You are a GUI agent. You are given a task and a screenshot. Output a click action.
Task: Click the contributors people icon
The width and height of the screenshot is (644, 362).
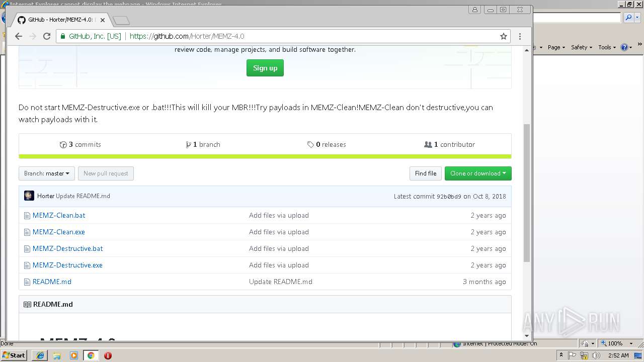point(428,145)
